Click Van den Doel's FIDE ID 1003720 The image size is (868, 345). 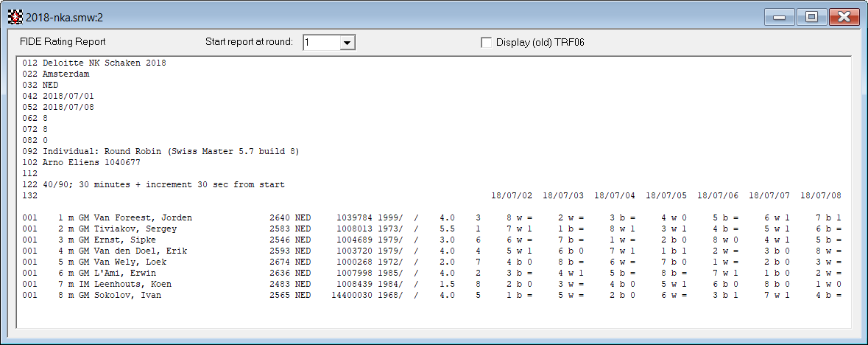point(354,251)
